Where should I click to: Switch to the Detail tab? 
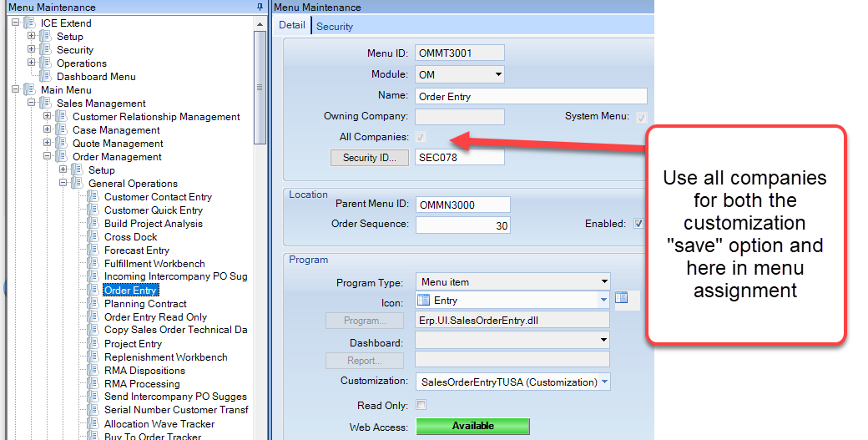(x=292, y=25)
